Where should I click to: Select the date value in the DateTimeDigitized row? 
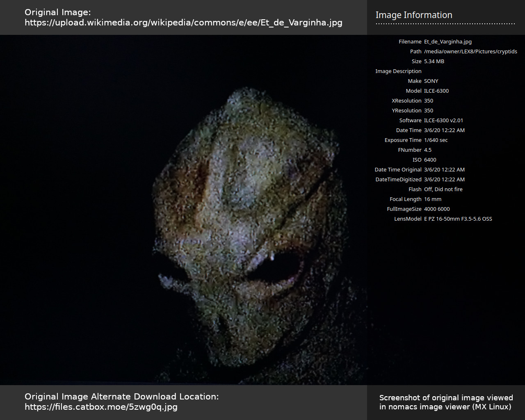coord(445,180)
